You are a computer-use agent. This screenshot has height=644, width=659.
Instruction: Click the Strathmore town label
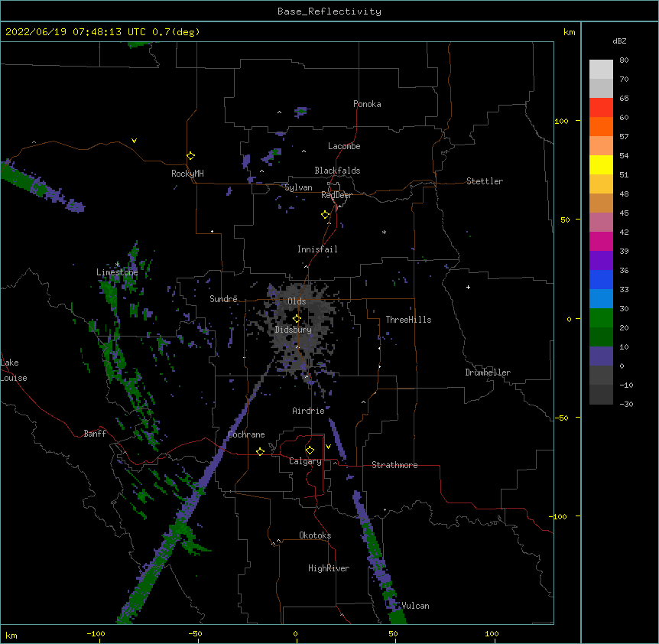tap(394, 465)
